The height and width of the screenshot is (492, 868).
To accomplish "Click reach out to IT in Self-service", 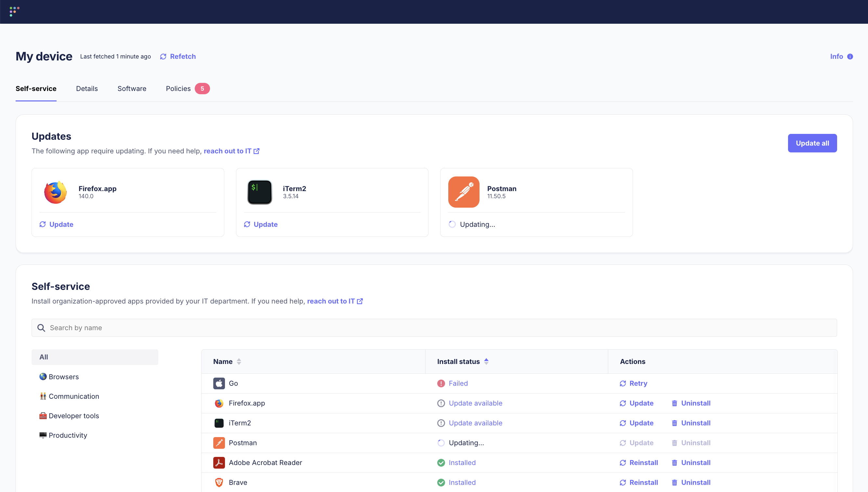I will [331, 301].
